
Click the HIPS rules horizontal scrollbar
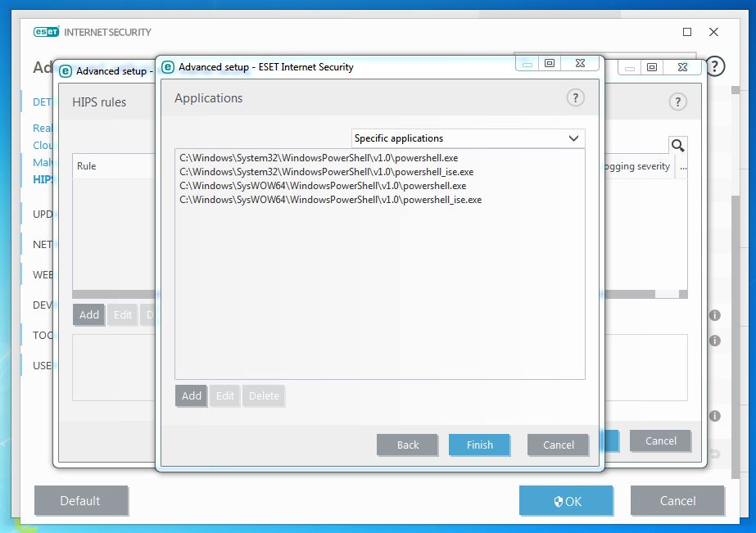[x=629, y=294]
